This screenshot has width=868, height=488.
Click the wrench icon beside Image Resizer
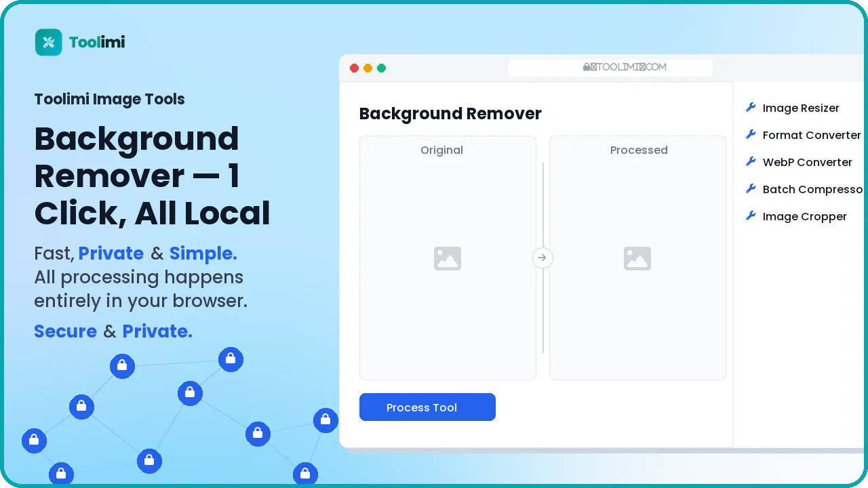(x=751, y=107)
